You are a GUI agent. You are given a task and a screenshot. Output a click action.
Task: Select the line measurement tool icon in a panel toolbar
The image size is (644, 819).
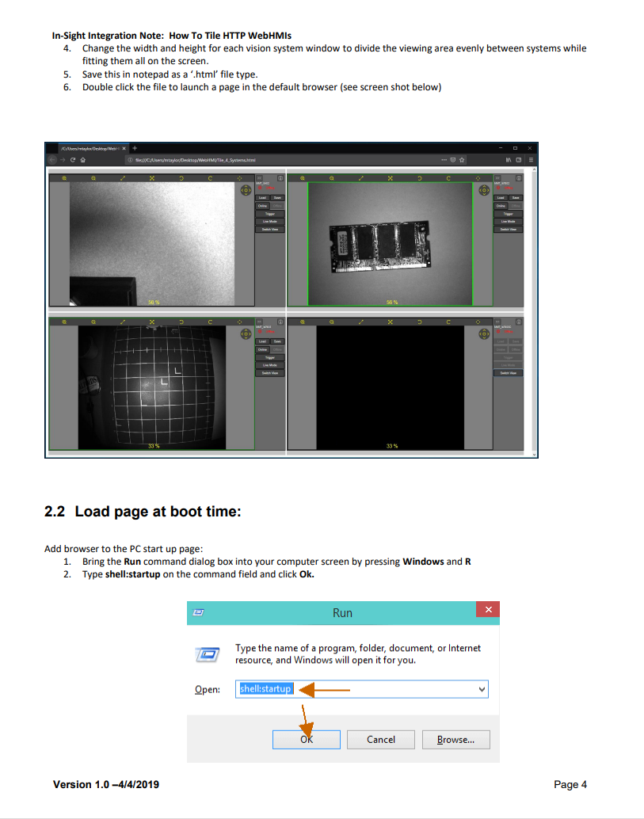coord(122,178)
